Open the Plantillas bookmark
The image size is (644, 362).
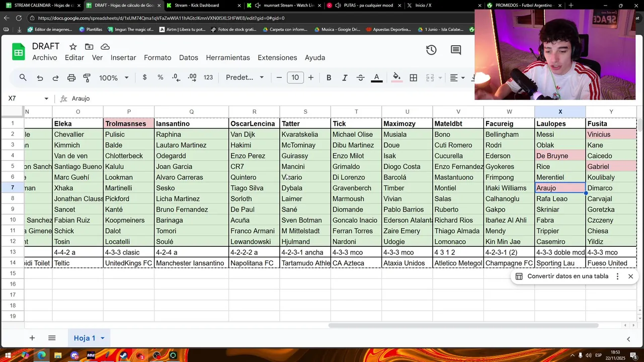(91, 30)
